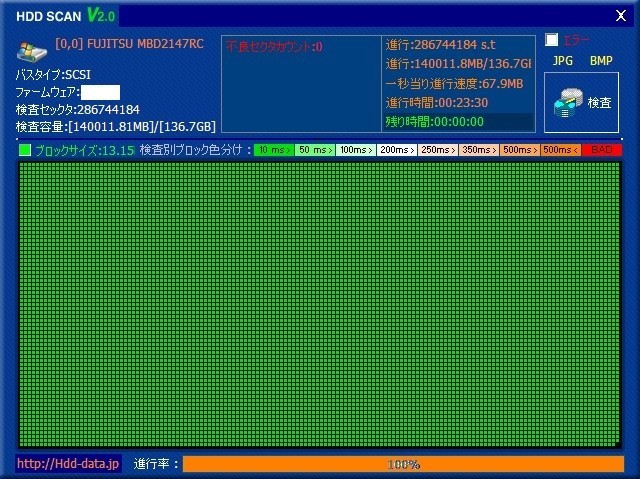
Task: Click the ブロックサイズ:13.15 text
Action: [x=84, y=150]
